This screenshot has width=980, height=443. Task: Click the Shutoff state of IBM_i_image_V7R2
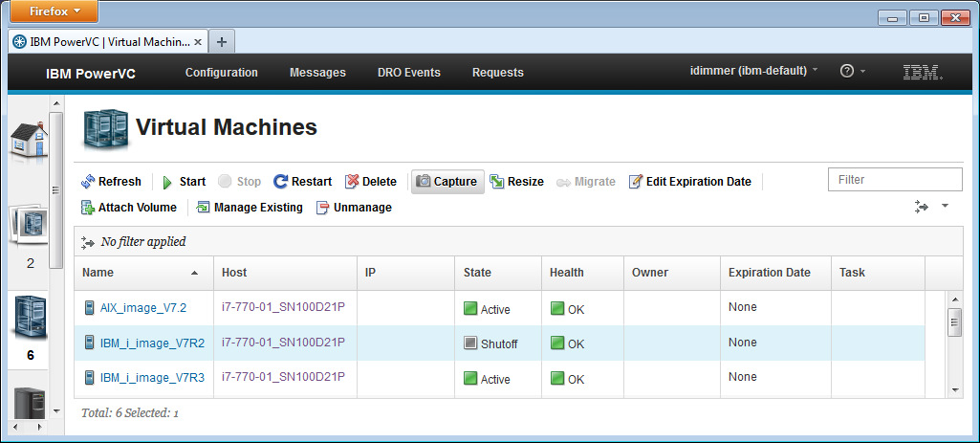coord(490,343)
